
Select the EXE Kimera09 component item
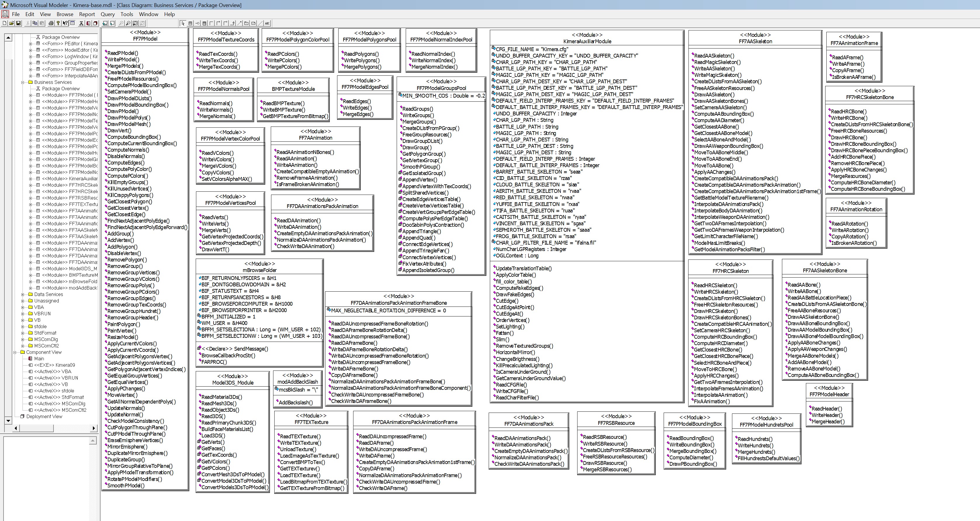tap(54, 365)
